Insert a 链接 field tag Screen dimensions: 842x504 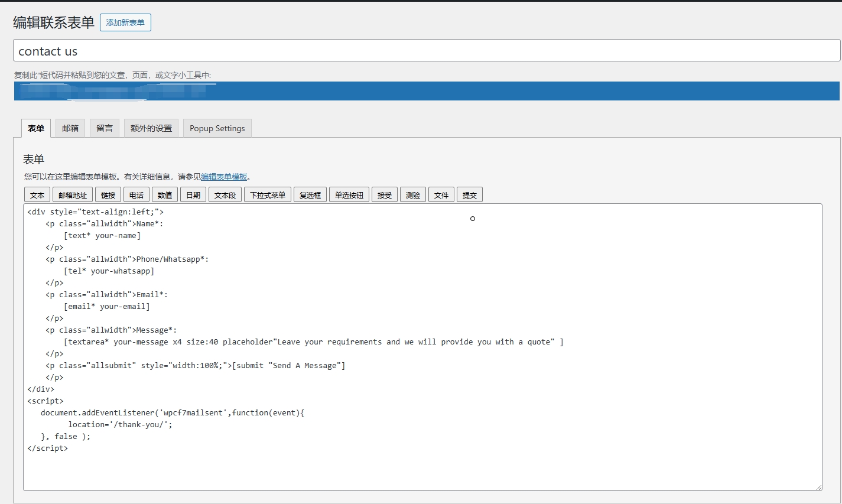(x=108, y=195)
